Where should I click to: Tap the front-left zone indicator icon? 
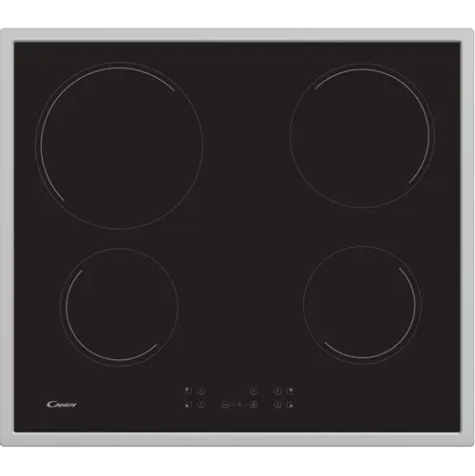click(x=188, y=405)
